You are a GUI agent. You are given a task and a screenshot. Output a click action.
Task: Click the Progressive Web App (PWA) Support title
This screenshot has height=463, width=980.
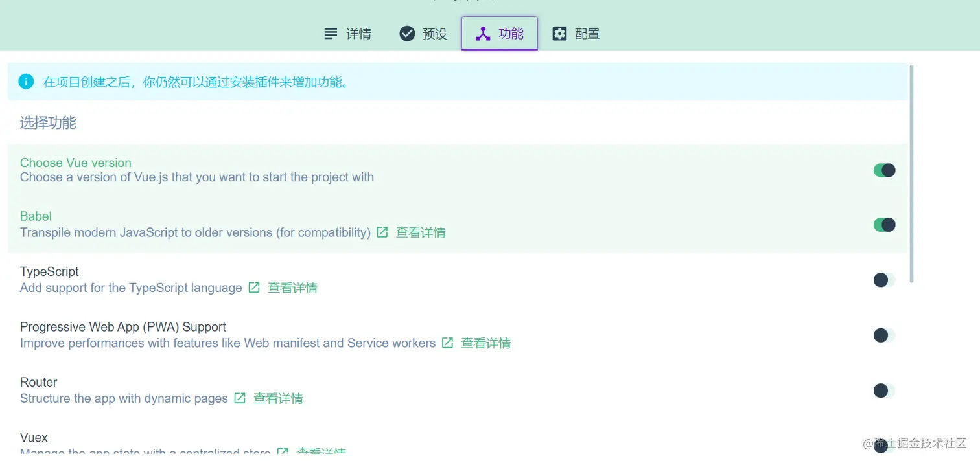coord(123,327)
